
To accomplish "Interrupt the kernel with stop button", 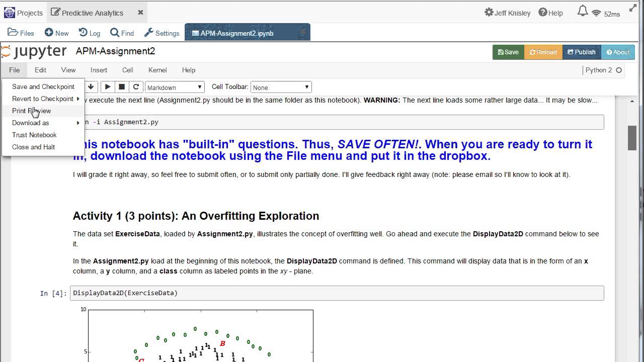I will [122, 87].
